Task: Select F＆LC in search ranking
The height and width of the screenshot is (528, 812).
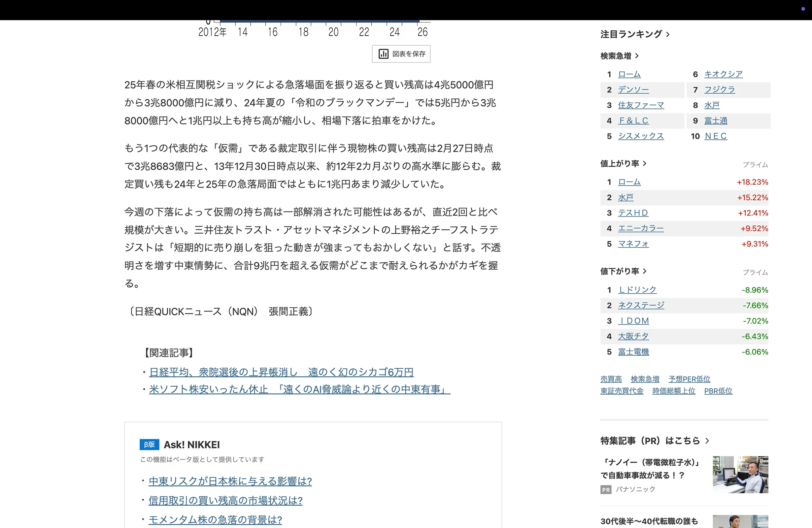Action: (x=633, y=121)
